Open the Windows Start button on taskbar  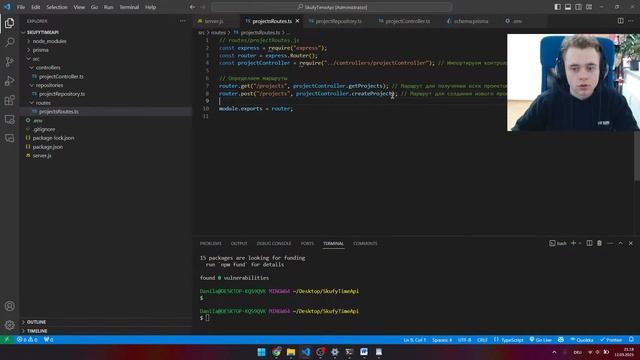pos(262,352)
